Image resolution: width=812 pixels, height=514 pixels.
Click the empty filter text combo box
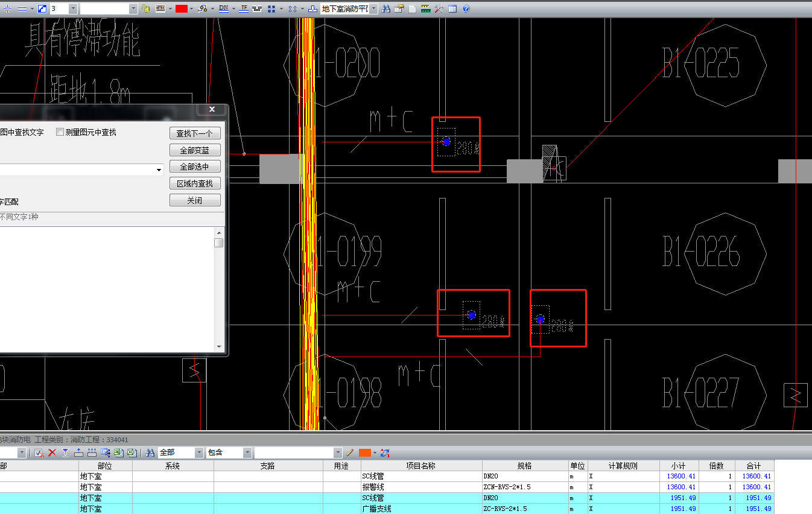coord(298,452)
